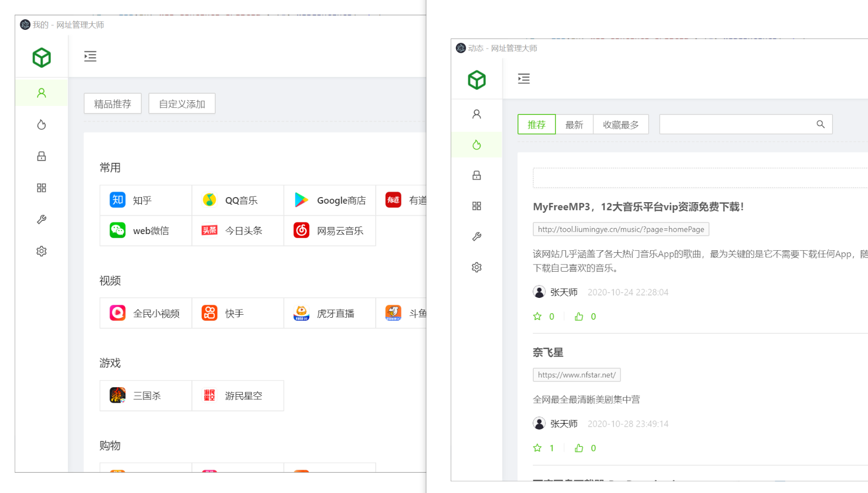Open the MyFreeMP3 post title
868x493 pixels.
pyautogui.click(x=638, y=207)
